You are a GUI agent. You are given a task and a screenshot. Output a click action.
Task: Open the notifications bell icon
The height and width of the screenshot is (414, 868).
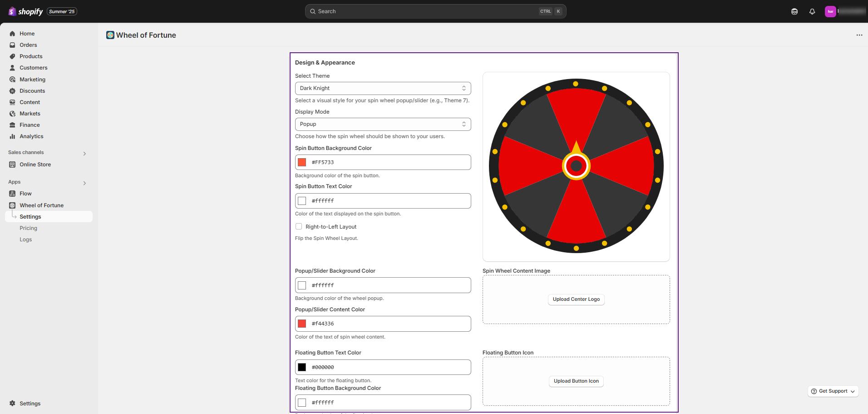(x=812, y=11)
